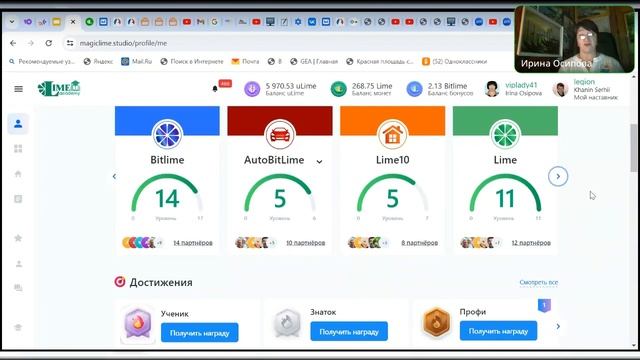Open the graduation cap icon in sidebar
Image resolution: width=640 pixels, height=360 pixels.
(18, 327)
